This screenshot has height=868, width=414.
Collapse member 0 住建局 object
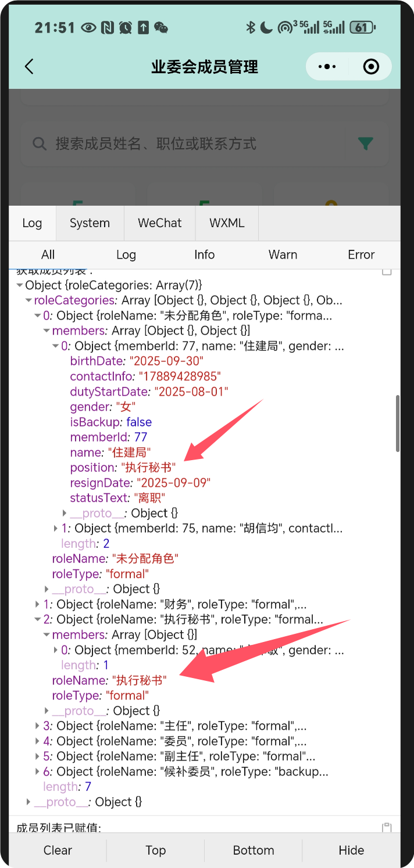56,346
